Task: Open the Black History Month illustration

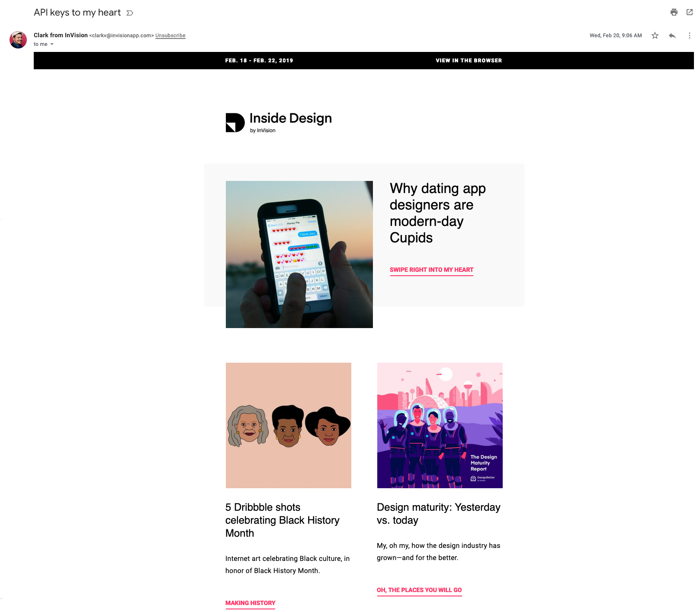Action: (289, 425)
